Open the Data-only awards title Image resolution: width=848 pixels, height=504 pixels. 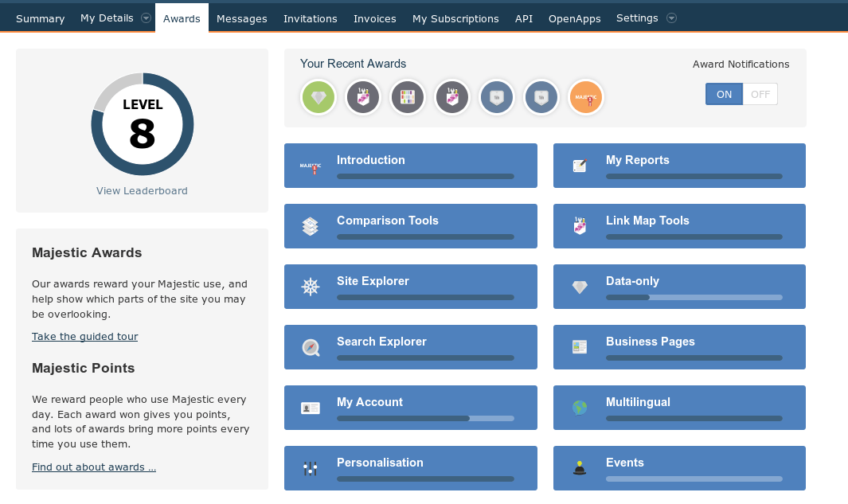coord(632,281)
